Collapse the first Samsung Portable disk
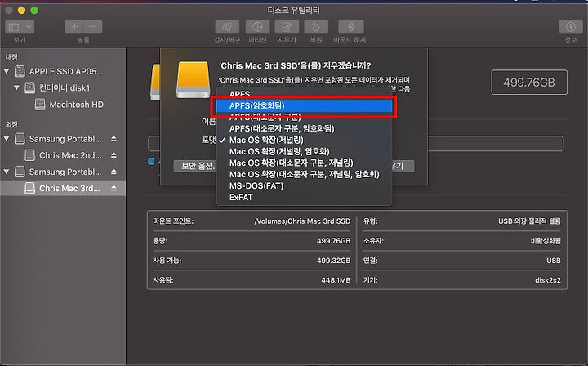Image resolution: width=588 pixels, height=366 pixels. [7, 138]
